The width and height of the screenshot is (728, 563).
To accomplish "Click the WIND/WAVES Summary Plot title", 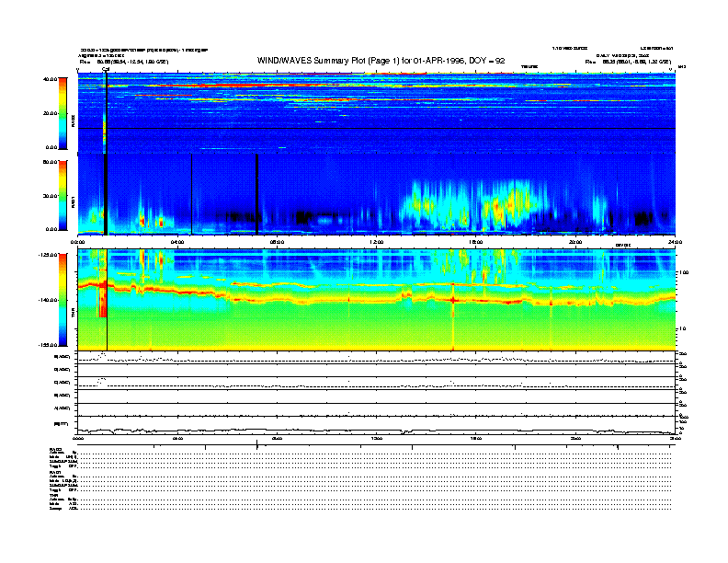I will coord(381,61).
